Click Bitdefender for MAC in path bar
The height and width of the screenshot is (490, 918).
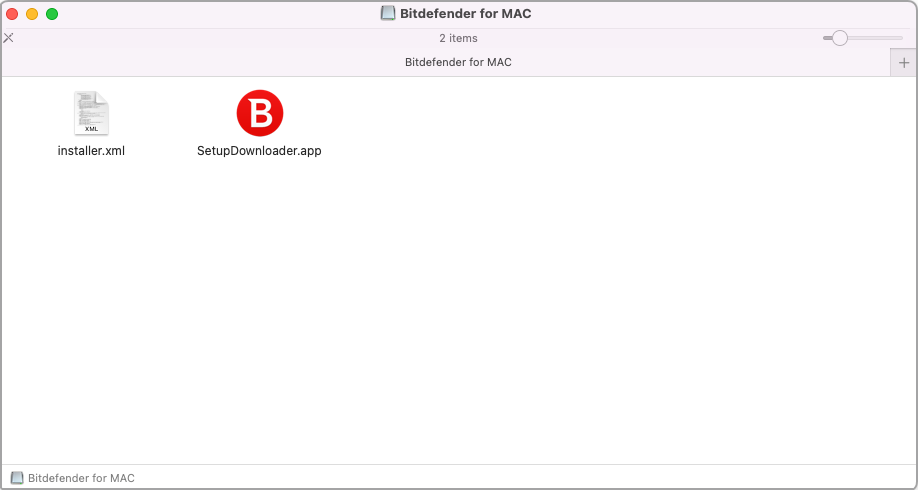[81, 478]
